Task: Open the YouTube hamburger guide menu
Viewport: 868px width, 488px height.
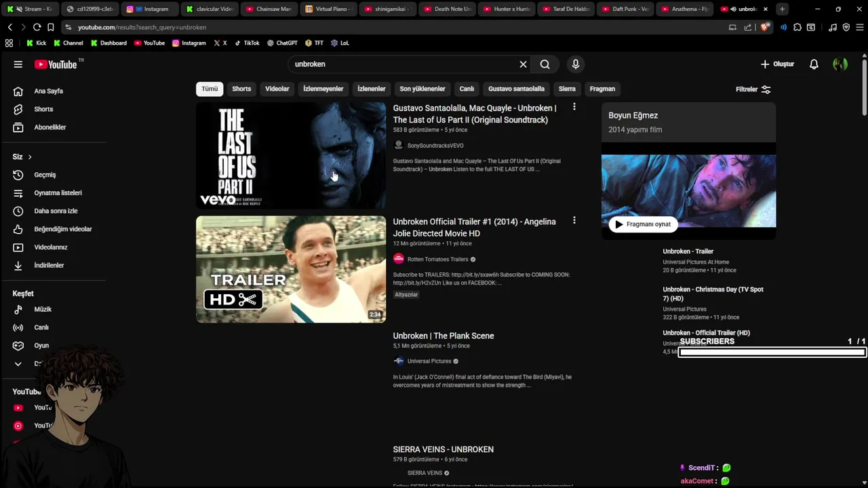Action: pos(18,64)
